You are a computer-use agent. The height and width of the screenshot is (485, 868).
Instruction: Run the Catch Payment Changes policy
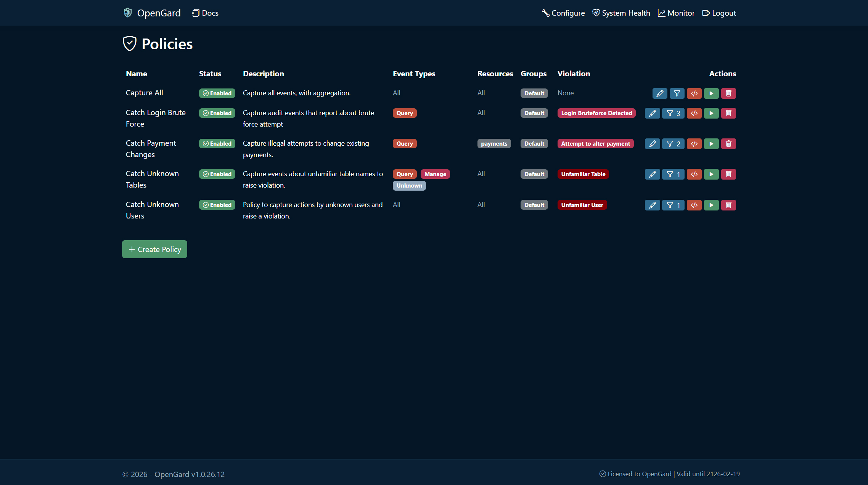click(711, 143)
